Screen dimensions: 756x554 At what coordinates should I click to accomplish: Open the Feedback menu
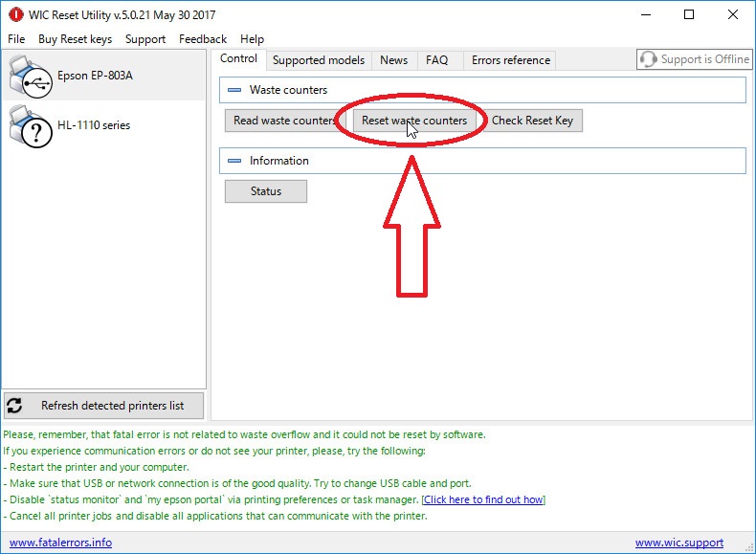tap(203, 39)
